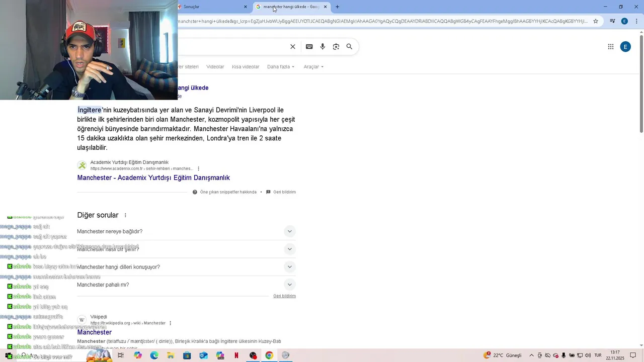Open volume control in system tray
644x362 pixels.
tap(588, 355)
